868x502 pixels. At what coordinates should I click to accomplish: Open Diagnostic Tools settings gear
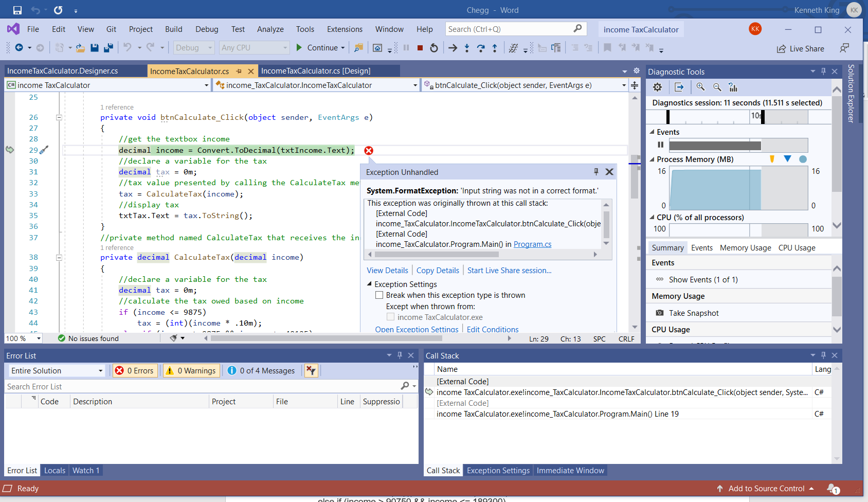657,87
